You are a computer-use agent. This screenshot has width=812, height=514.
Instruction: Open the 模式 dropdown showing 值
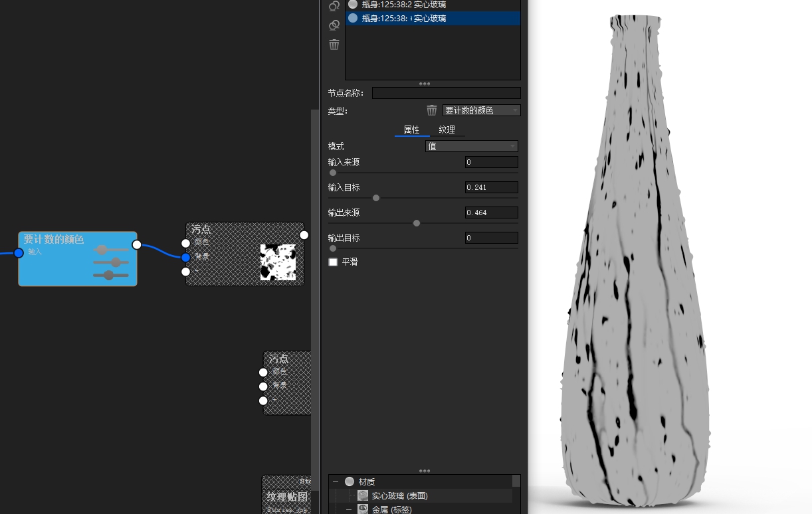pos(472,145)
